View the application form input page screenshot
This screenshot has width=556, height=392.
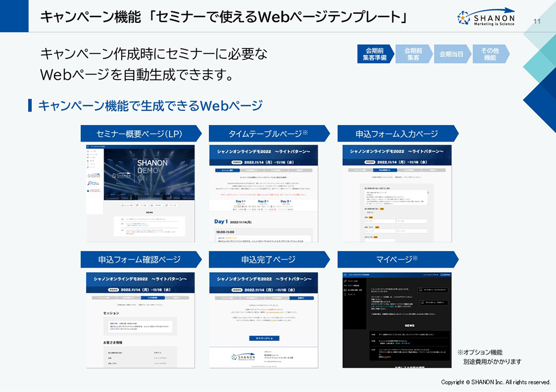(x=397, y=193)
